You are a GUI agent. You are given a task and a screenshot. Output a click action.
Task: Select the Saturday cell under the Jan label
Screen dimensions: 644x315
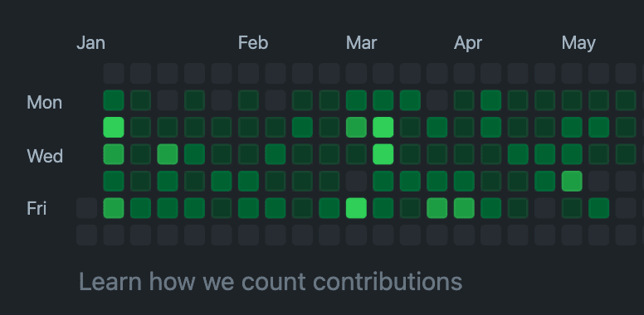[x=86, y=235]
